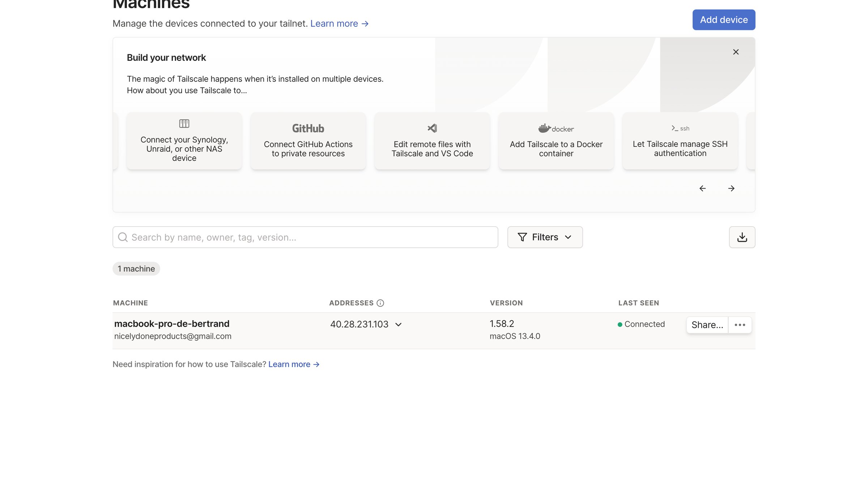The image size is (868, 480).
Task: Click the ssh terminal icon
Action: coord(680,128)
